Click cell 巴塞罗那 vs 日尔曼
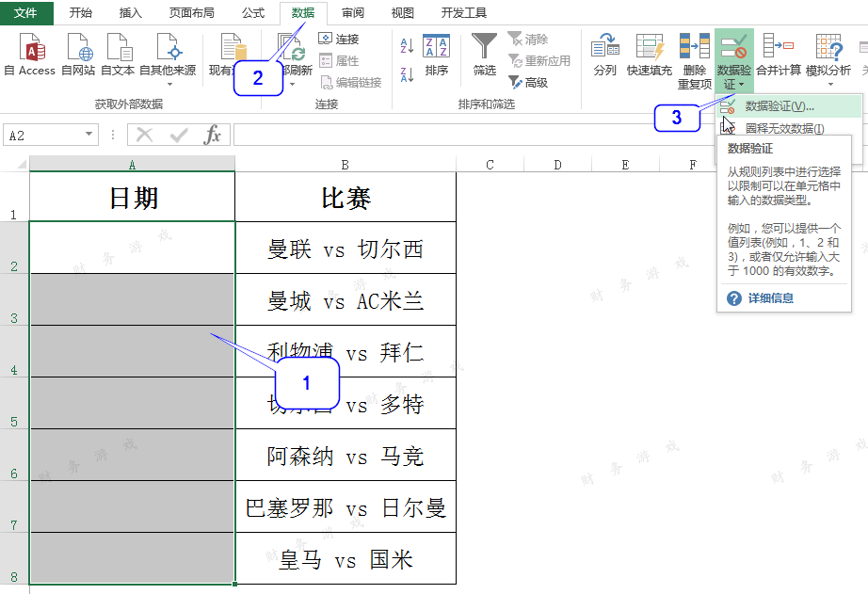This screenshot has height=594, width=868. point(346,507)
